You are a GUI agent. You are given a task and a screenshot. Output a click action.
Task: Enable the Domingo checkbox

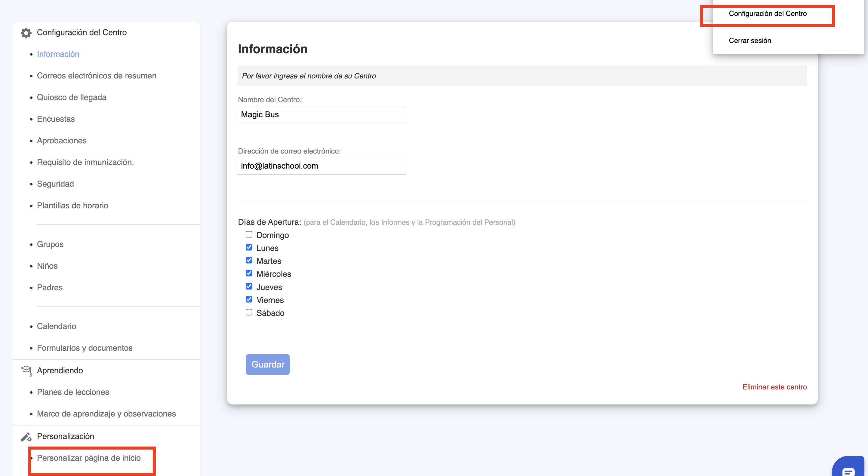249,235
